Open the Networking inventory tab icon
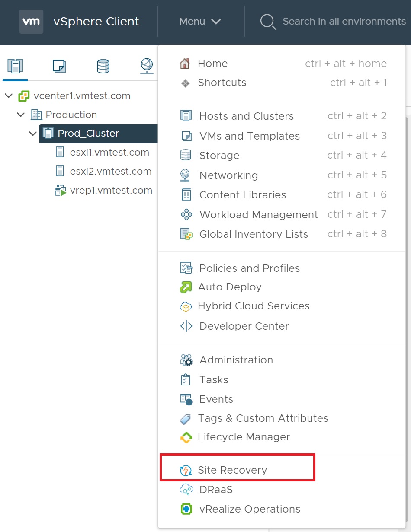Image resolution: width=411 pixels, height=532 pixels. [x=147, y=66]
